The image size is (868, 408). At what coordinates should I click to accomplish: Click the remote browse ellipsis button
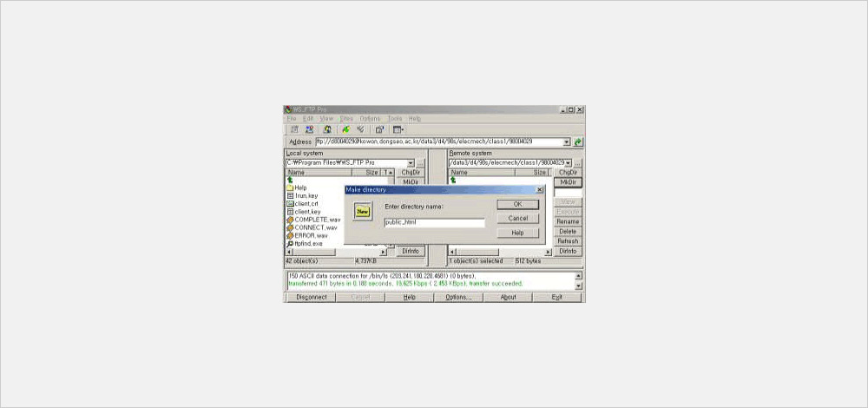[578, 163]
